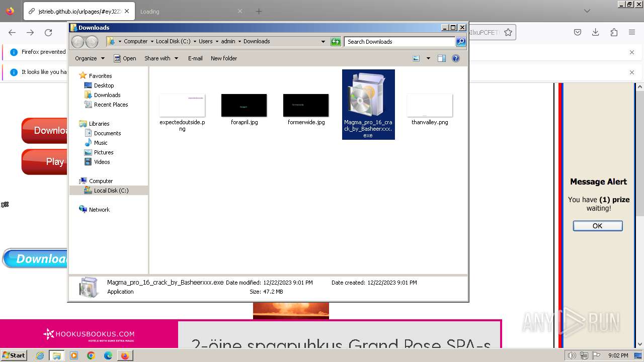Click the search magnifier in Explorer

[x=460, y=42]
